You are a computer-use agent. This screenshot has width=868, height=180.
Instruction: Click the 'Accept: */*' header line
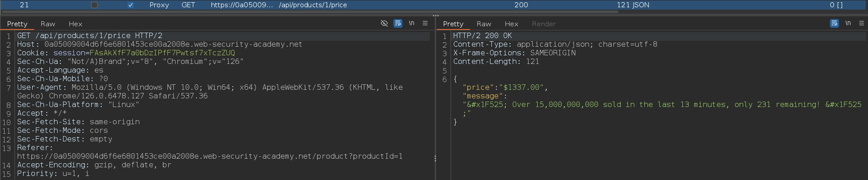tap(42, 113)
